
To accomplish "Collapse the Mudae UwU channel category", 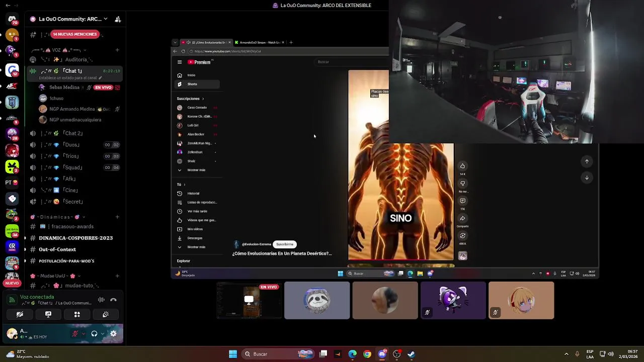I will [x=55, y=276].
